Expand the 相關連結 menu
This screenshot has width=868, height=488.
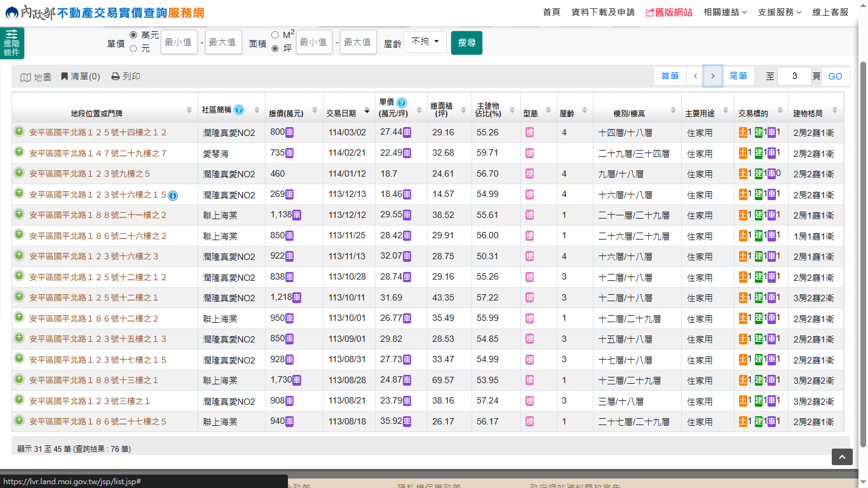pyautogui.click(x=725, y=12)
